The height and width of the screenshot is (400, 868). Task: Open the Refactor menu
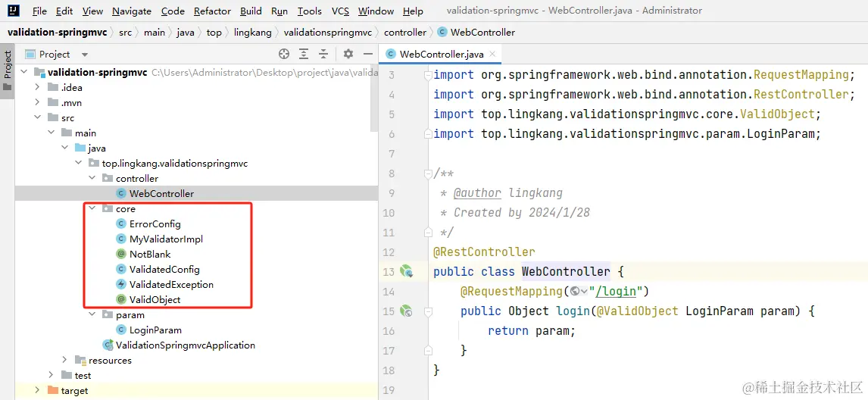[x=213, y=11]
